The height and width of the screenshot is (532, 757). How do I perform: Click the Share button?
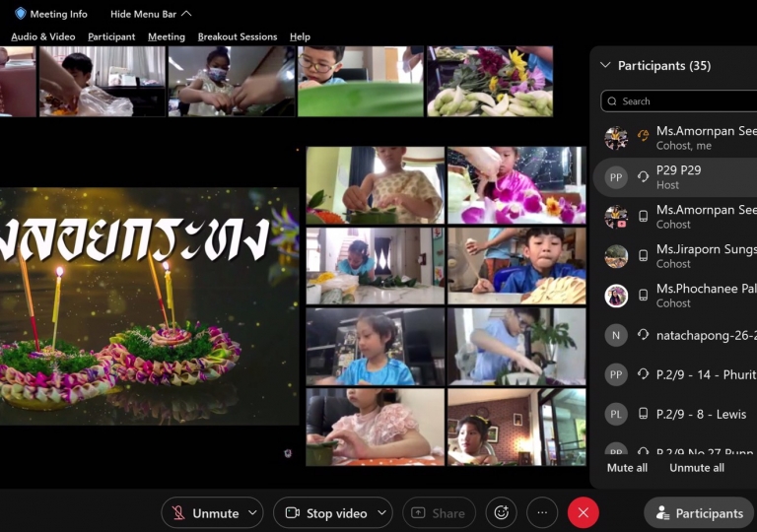click(439, 512)
